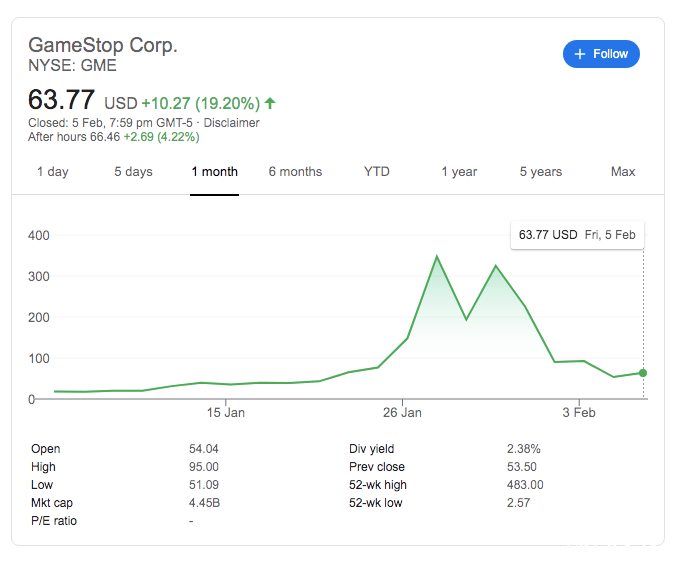Click the green end-point dot on chart

click(642, 373)
